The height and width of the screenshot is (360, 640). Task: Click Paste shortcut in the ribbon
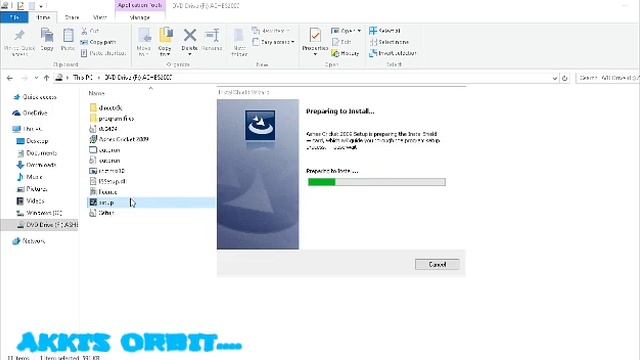pos(103,53)
